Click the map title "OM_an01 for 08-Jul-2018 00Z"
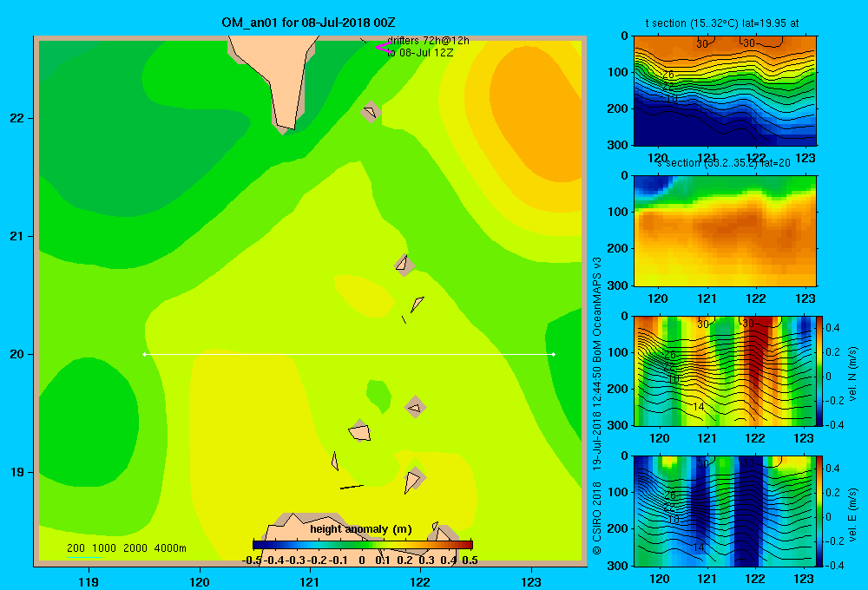 pyautogui.click(x=308, y=23)
